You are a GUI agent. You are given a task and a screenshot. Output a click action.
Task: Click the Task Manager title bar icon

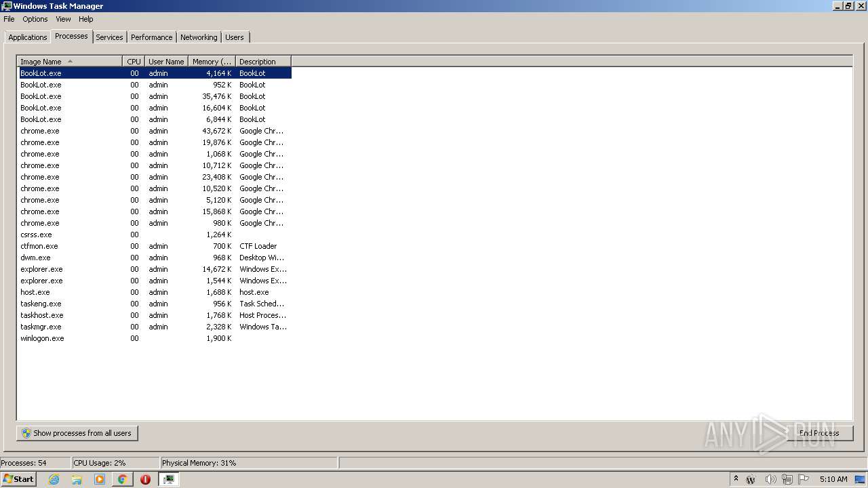point(6,6)
